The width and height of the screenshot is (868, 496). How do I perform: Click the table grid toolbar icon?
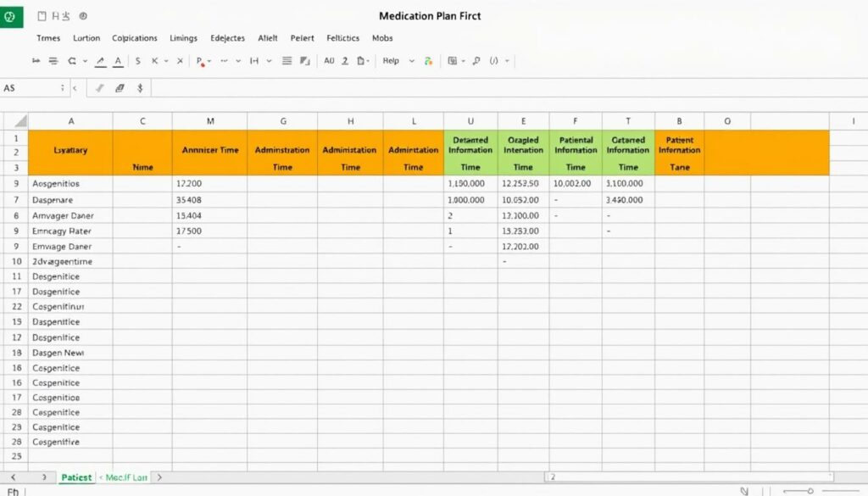[x=453, y=61]
